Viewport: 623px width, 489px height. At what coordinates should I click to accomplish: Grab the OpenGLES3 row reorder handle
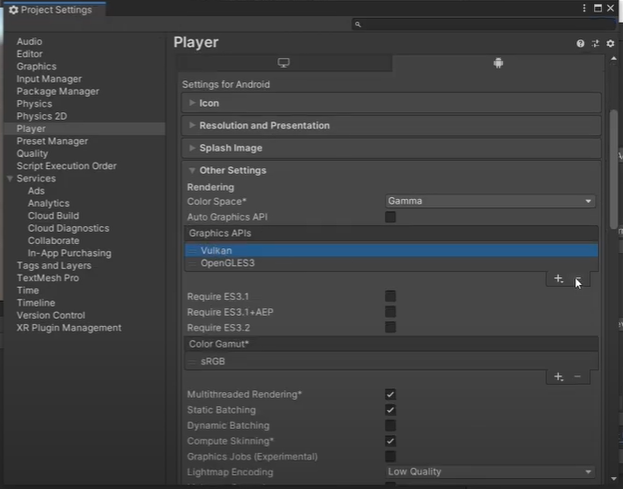pos(192,263)
